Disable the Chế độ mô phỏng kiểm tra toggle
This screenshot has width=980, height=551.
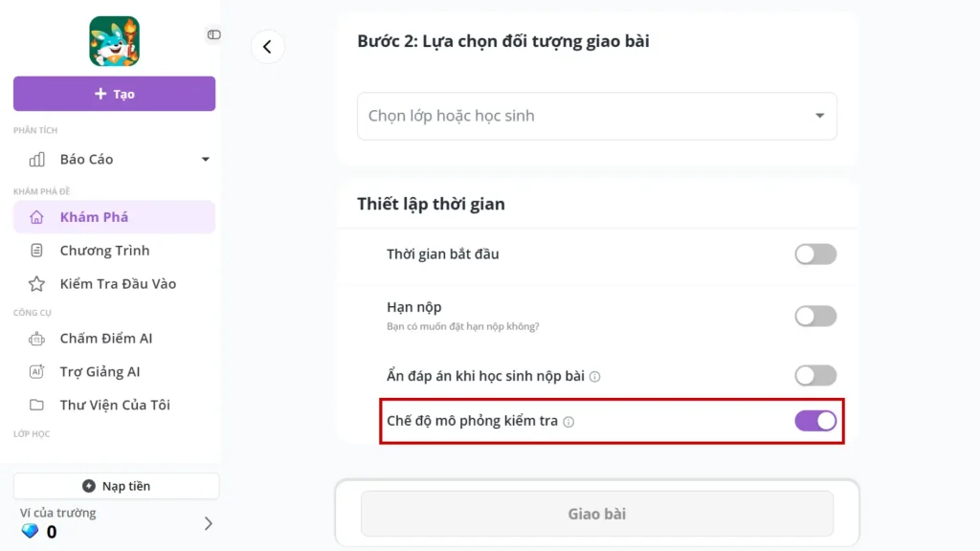[815, 420]
